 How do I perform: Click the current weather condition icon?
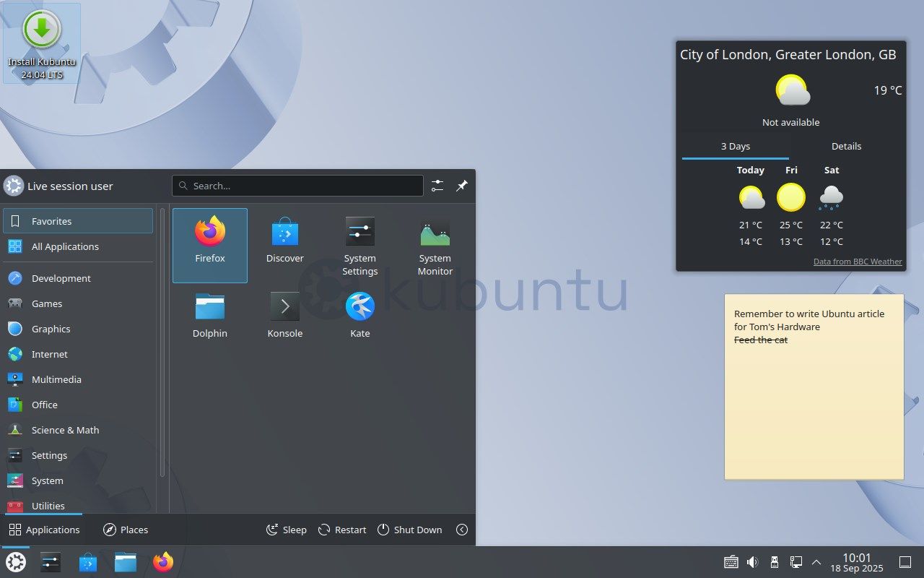coord(792,90)
